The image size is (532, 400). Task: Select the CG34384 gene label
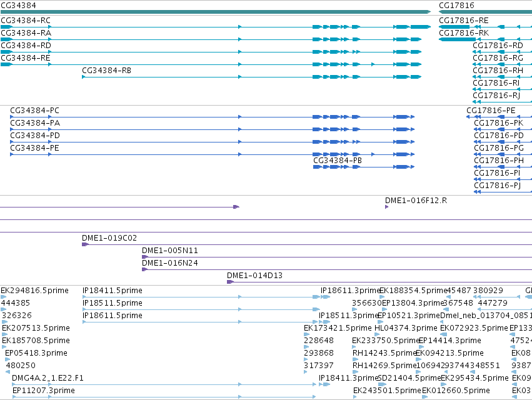(18, 6)
